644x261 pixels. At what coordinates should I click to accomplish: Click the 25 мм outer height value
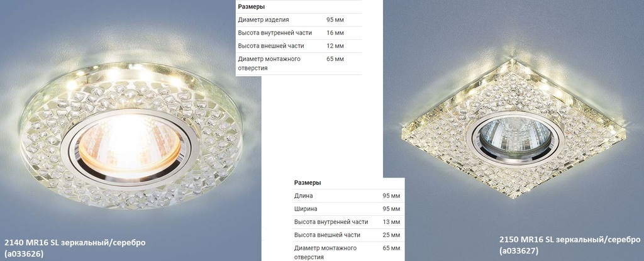391,235
